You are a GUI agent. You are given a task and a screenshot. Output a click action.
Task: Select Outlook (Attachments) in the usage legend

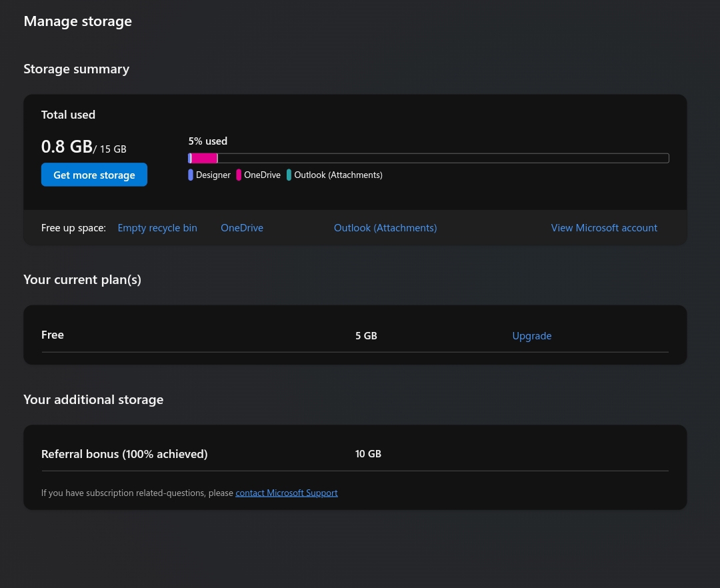338,174
